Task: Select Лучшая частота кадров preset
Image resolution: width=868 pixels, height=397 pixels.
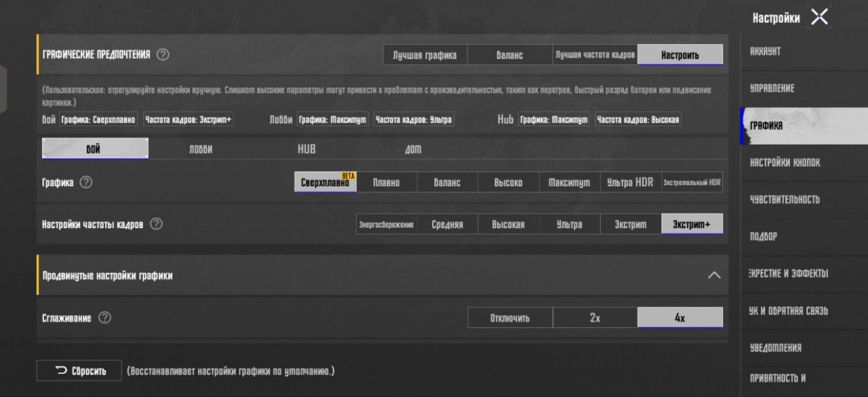Action: (595, 55)
